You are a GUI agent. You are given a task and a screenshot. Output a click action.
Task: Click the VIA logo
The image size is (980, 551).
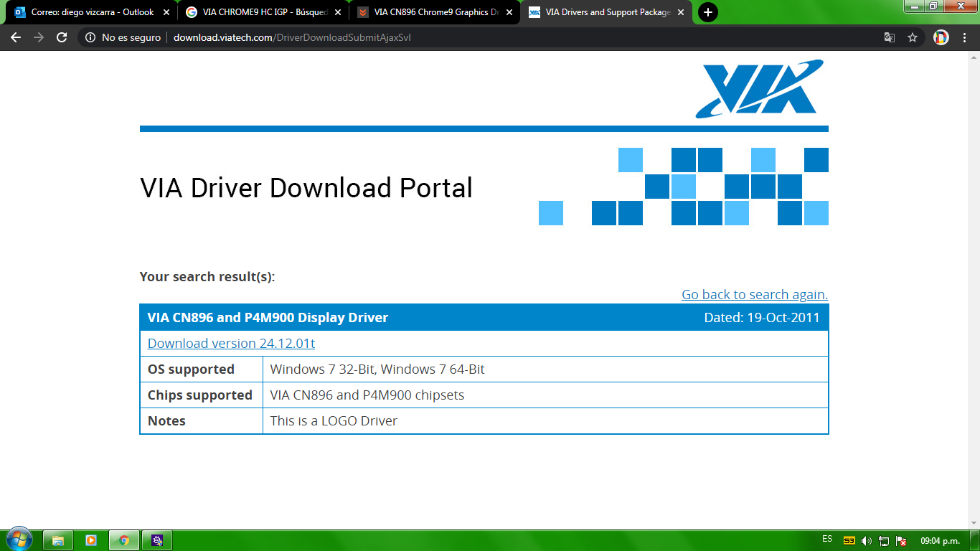pos(760,89)
